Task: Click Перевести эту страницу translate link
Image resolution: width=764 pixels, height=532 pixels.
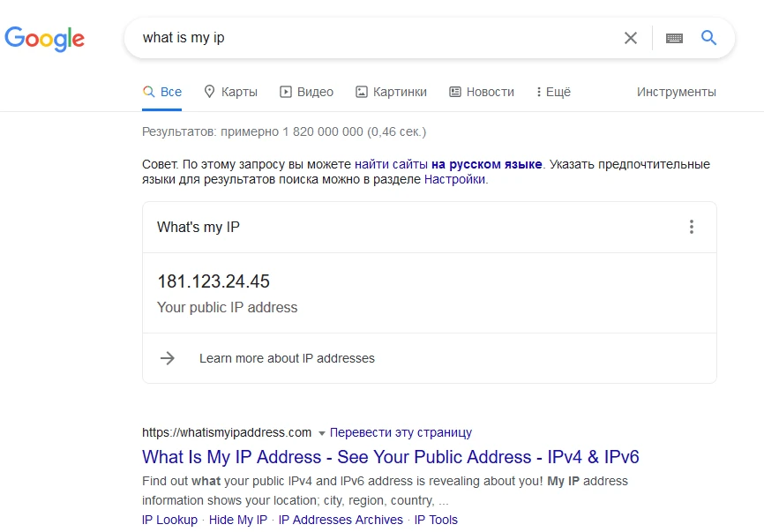Action: 401,432
